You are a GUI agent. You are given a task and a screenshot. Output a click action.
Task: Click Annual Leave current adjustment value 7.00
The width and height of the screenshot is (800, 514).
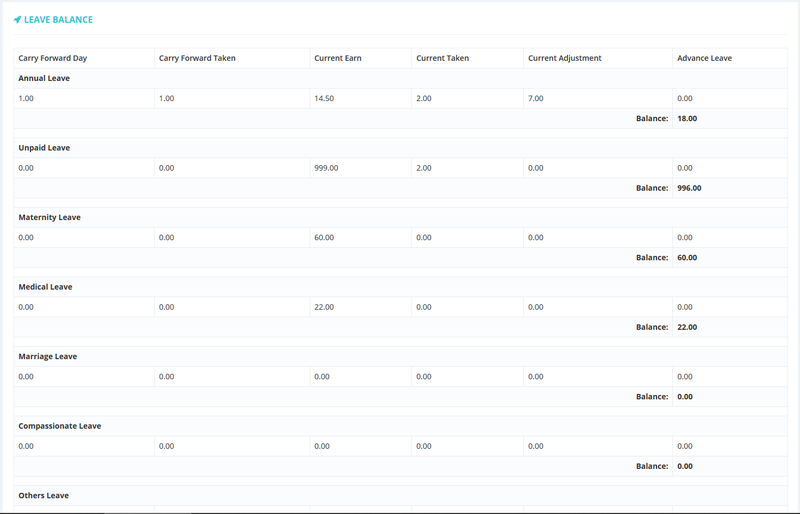tap(536, 98)
